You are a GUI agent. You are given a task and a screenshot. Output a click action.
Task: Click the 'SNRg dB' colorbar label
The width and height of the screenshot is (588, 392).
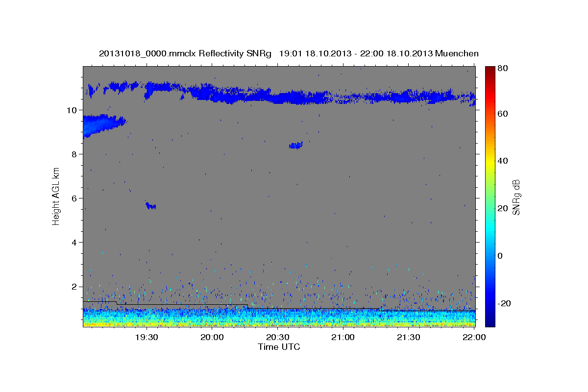516,197
